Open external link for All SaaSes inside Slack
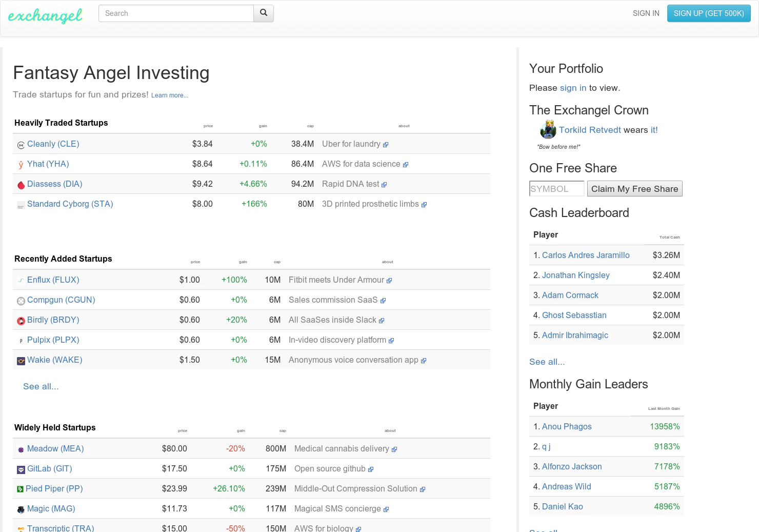The image size is (759, 532). pyautogui.click(x=382, y=321)
